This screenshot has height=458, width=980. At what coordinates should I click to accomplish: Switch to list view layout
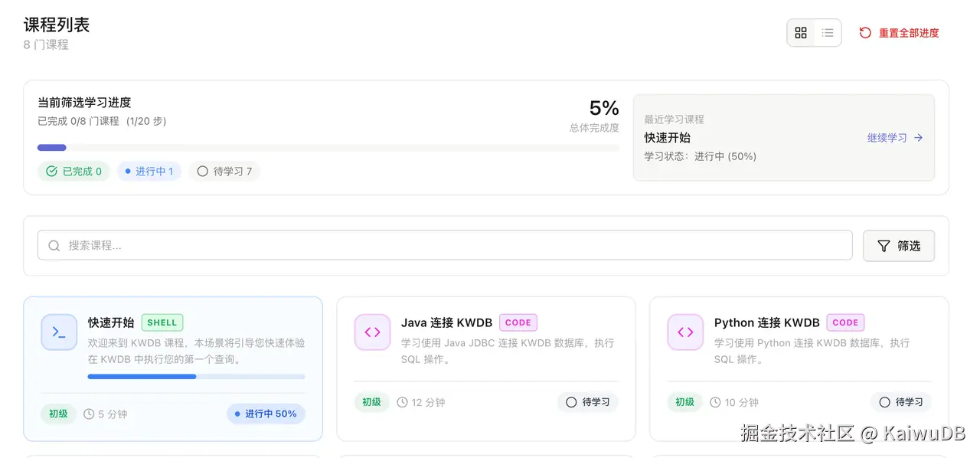(x=828, y=33)
